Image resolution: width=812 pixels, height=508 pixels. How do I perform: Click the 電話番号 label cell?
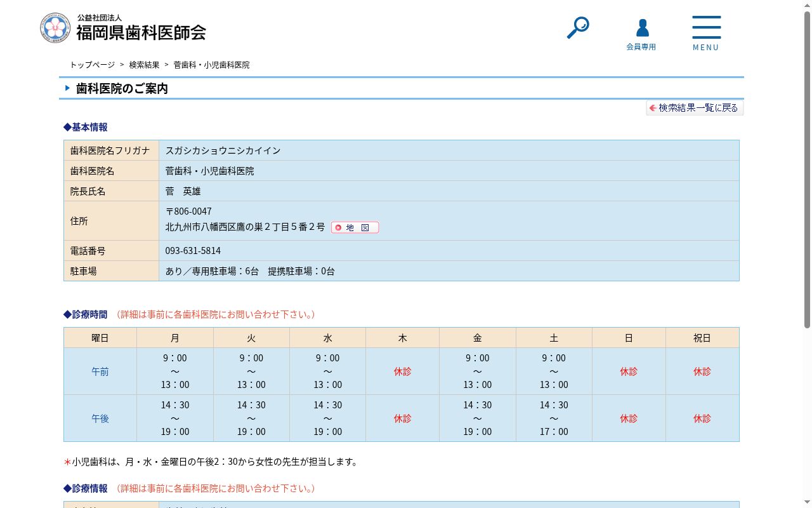pyautogui.click(x=111, y=251)
